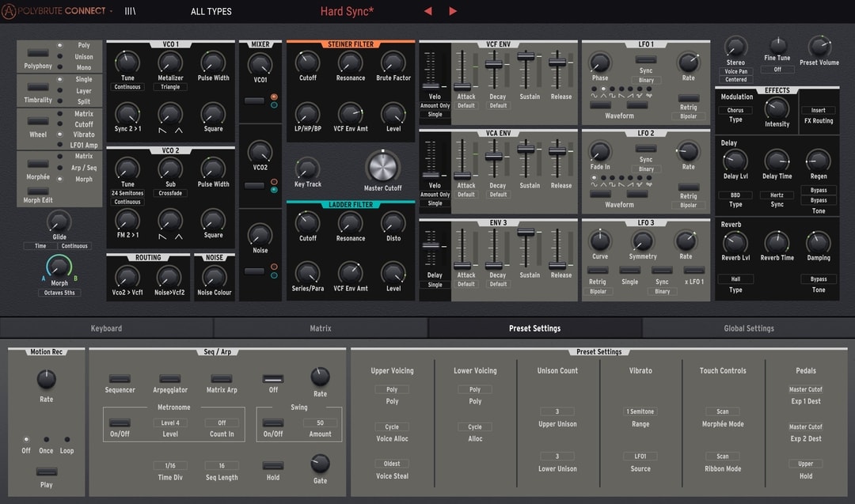Load the previous preset with left arrow

tap(428, 11)
